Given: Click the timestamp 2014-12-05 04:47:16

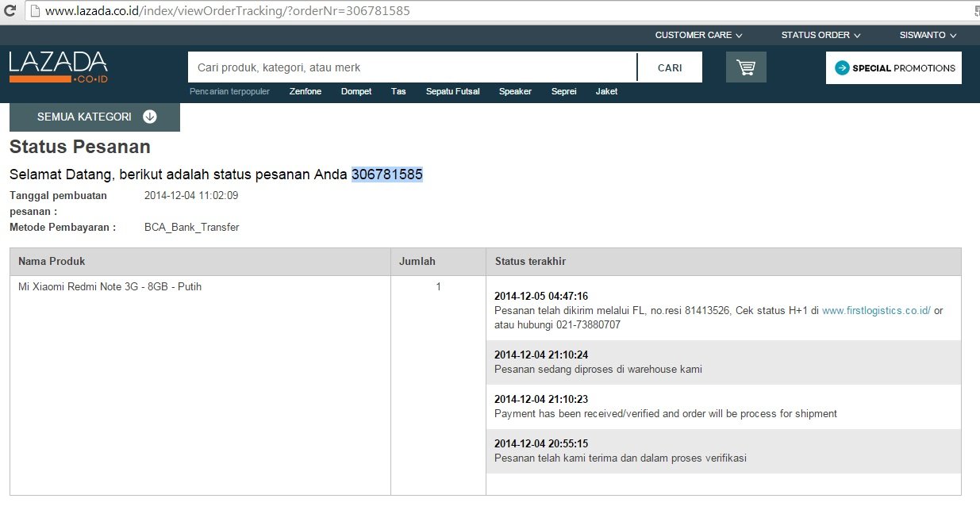Looking at the screenshot, I should coord(541,297).
